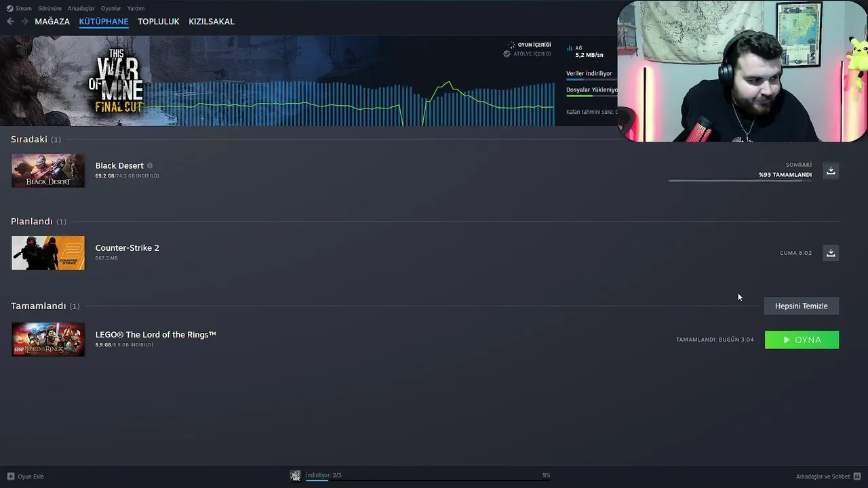The width and height of the screenshot is (868, 488).
Task: Click the 867,3 MB size text
Action: tap(106, 258)
